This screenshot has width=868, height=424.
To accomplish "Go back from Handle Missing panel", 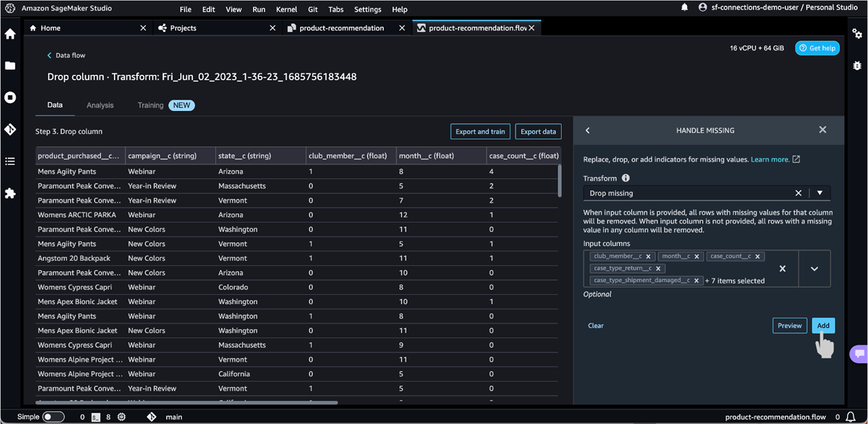I will coord(587,130).
